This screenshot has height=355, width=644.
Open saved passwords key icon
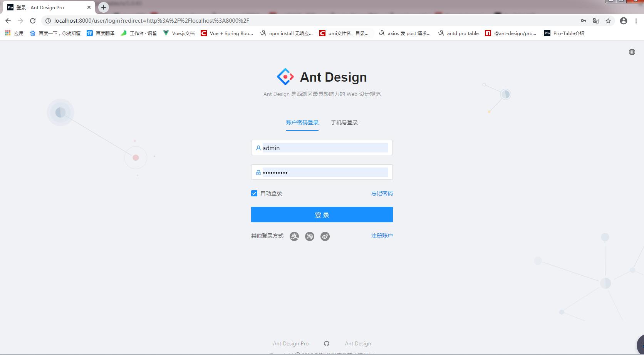pos(584,21)
